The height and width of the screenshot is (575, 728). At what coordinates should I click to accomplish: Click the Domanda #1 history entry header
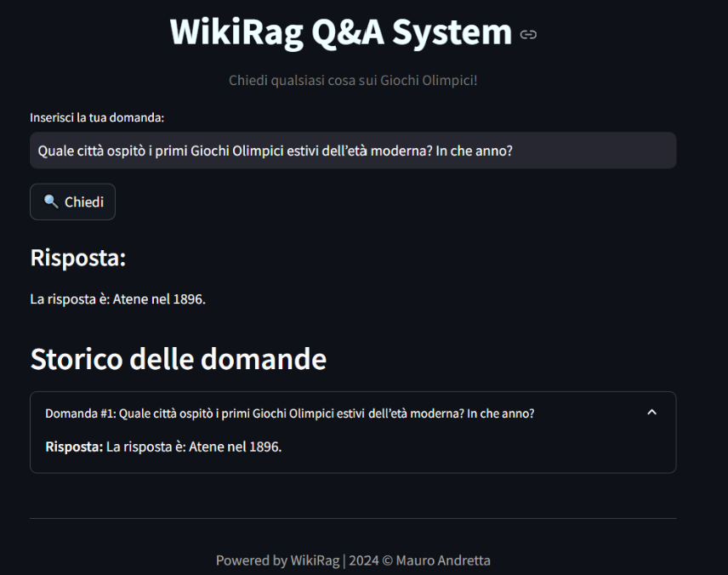pyautogui.click(x=289, y=413)
